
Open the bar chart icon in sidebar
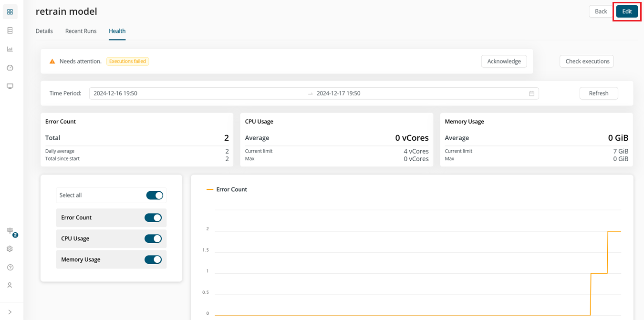click(x=10, y=49)
